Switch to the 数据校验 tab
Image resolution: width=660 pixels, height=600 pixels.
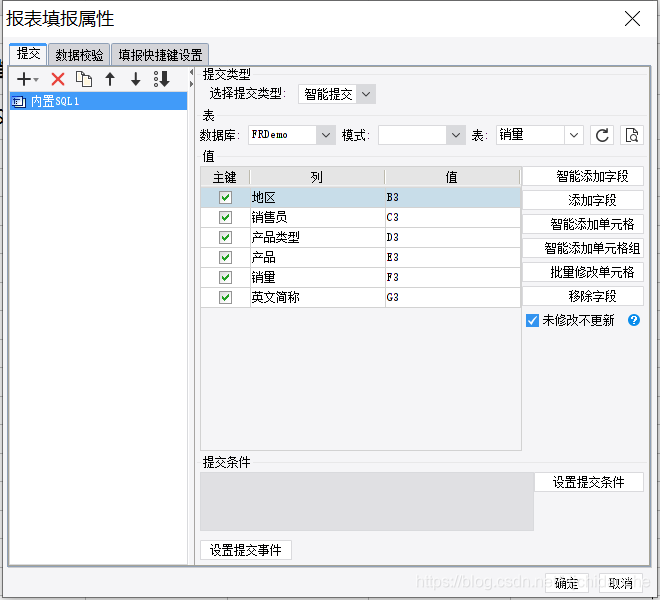coord(79,55)
